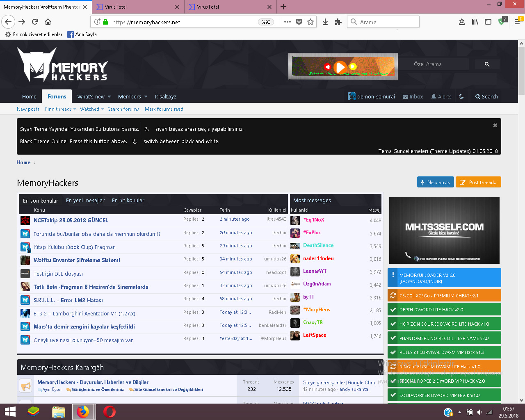This screenshot has height=420, width=525.
Task: Open the extensions puzzle icon
Action: [338, 22]
